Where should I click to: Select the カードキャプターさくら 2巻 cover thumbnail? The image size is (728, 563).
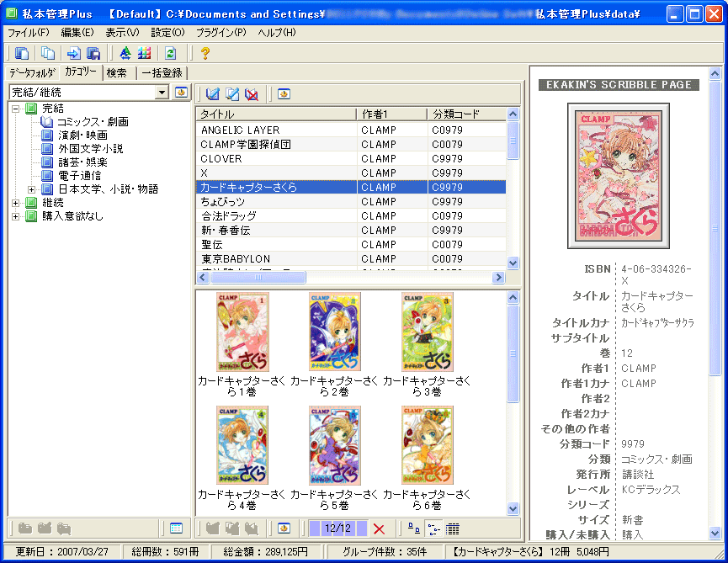[334, 332]
